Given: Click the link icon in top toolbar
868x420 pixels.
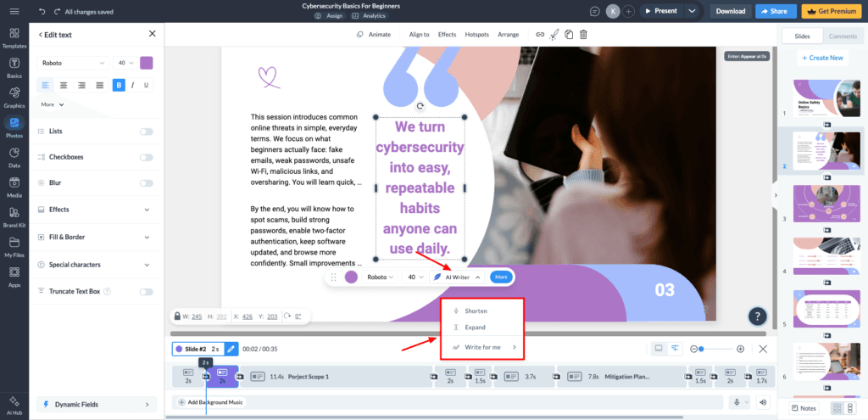Looking at the screenshot, I should (x=540, y=34).
